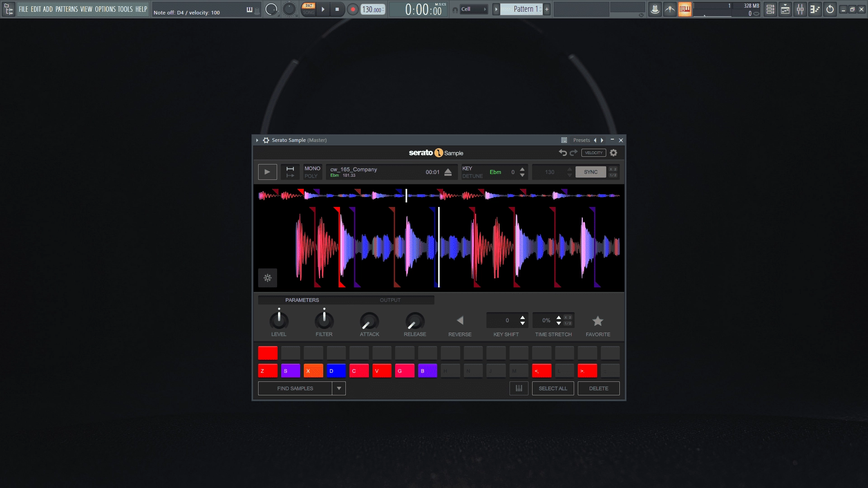The image size is (868, 488).
Task: Toggle the highlighted step edit icon
Action: tap(685, 9)
